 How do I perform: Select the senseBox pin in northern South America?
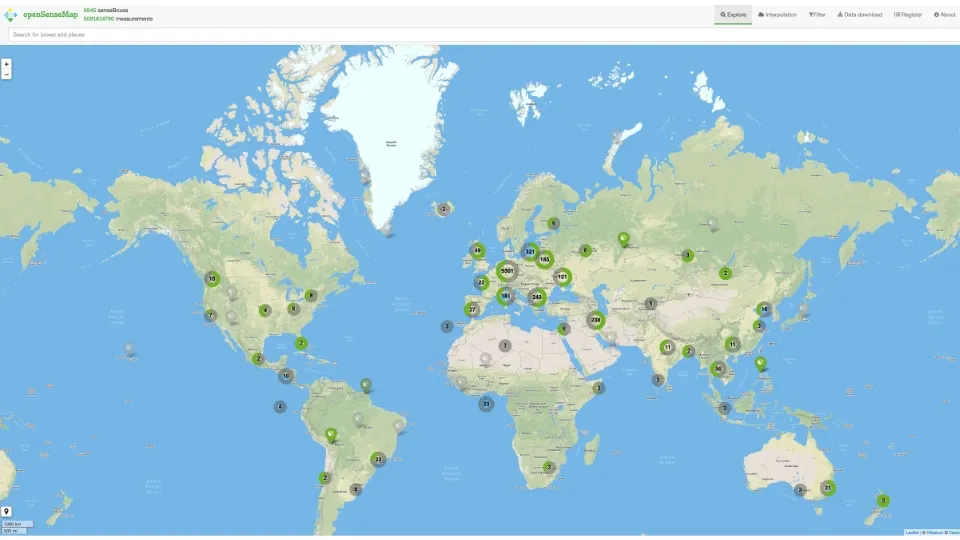click(x=366, y=386)
